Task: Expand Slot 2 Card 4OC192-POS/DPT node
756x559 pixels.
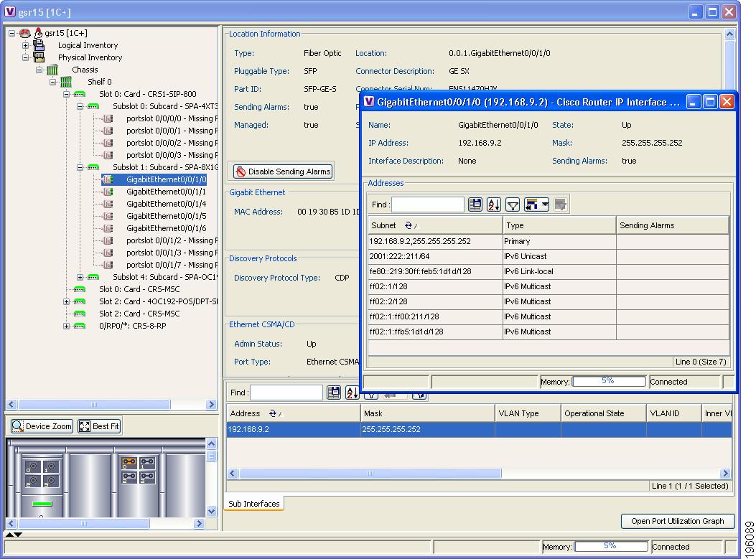Action: click(67, 301)
